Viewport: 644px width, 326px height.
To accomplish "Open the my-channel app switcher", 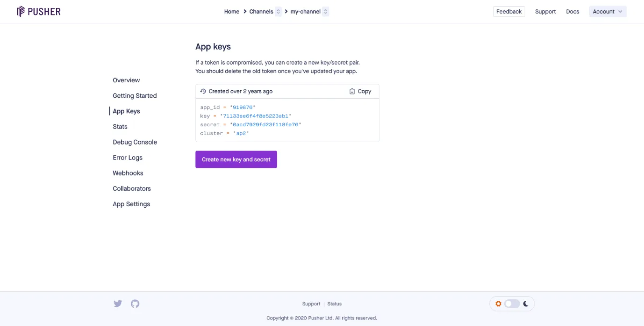I will coord(326,12).
